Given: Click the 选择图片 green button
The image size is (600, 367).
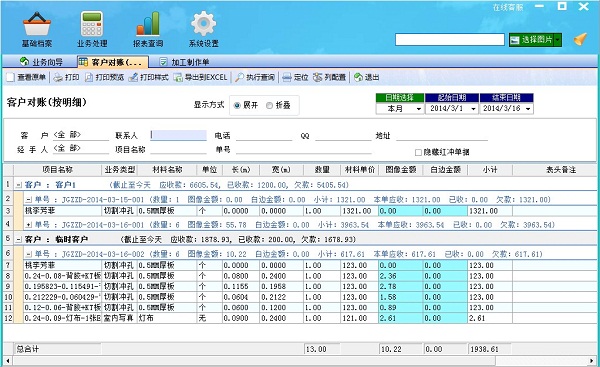Looking at the screenshot, I should pyautogui.click(x=532, y=39).
